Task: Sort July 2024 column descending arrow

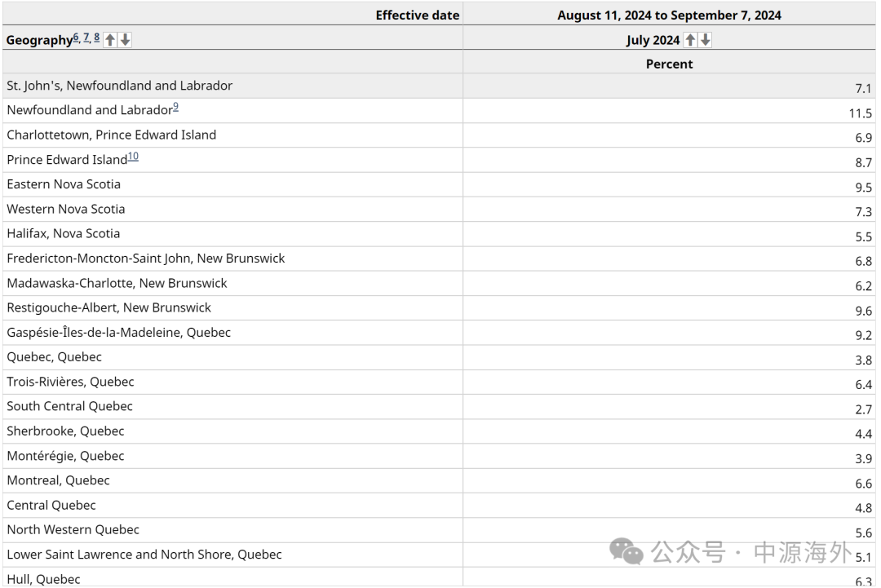Action: pos(706,40)
